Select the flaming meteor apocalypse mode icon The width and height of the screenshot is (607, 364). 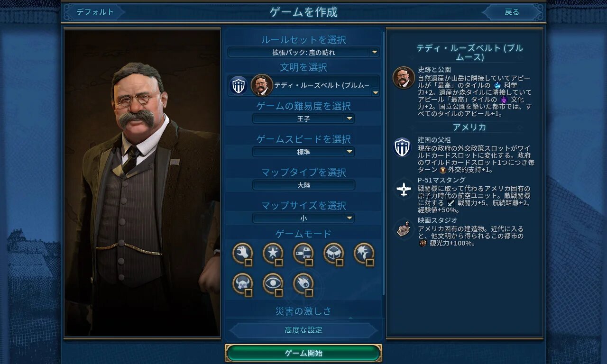303,284
